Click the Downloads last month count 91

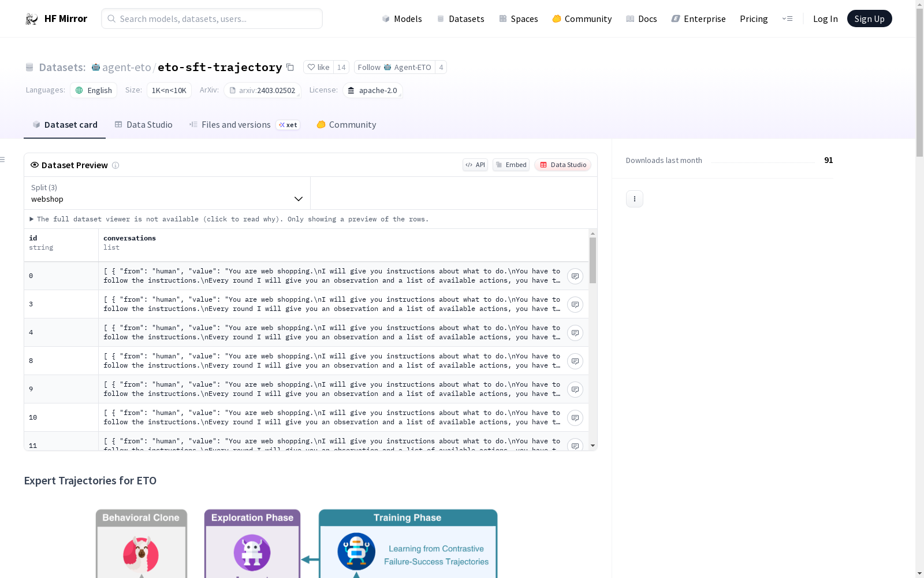[x=829, y=161]
